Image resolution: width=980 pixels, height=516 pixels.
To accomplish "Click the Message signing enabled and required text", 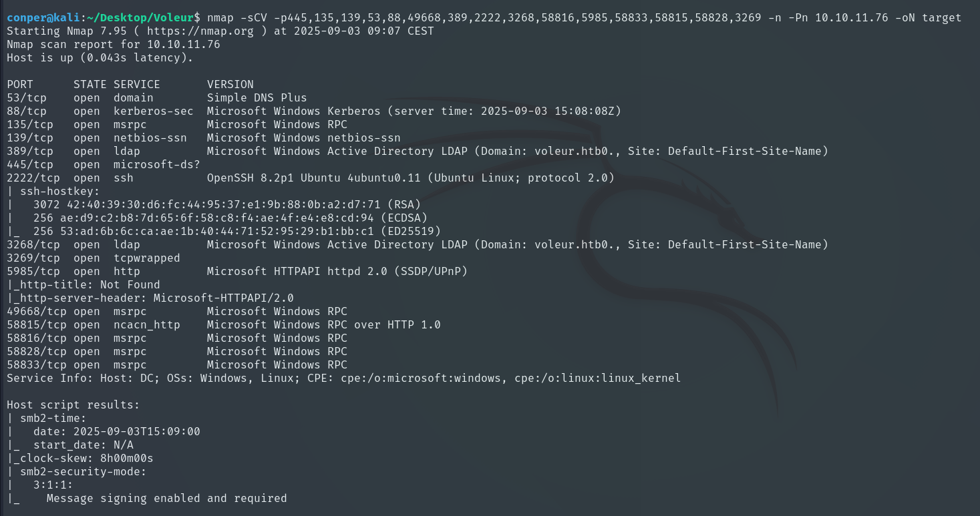I will (166, 498).
